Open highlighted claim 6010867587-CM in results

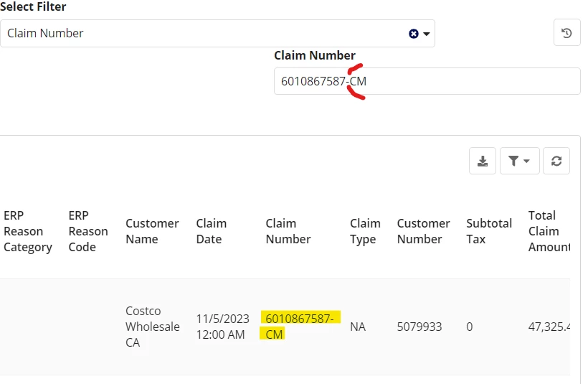coord(300,326)
